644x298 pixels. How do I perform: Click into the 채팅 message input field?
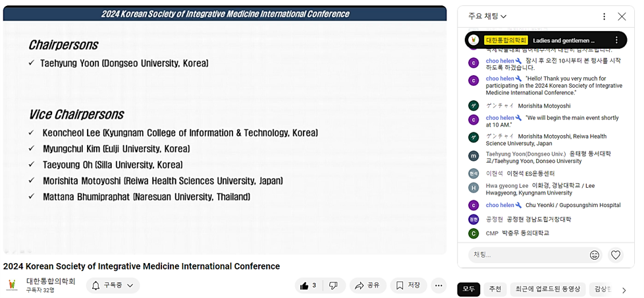click(527, 255)
